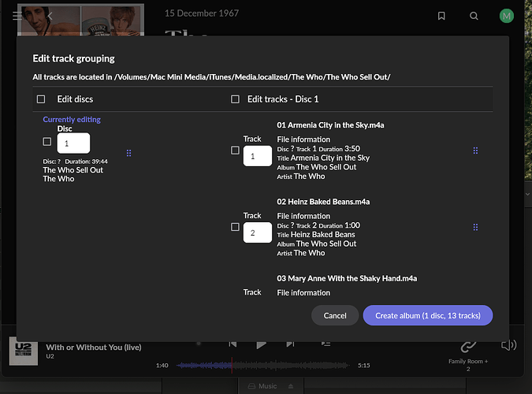Toggle Edit tracks - Disc 1 checkbox
Viewport: 532px width, 394px height.
coord(235,99)
